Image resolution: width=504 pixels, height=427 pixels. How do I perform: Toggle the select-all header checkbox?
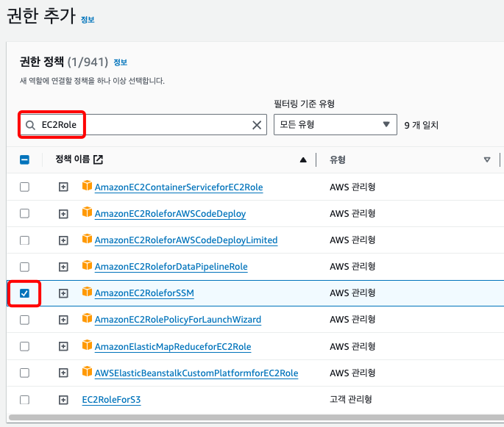coord(24,159)
